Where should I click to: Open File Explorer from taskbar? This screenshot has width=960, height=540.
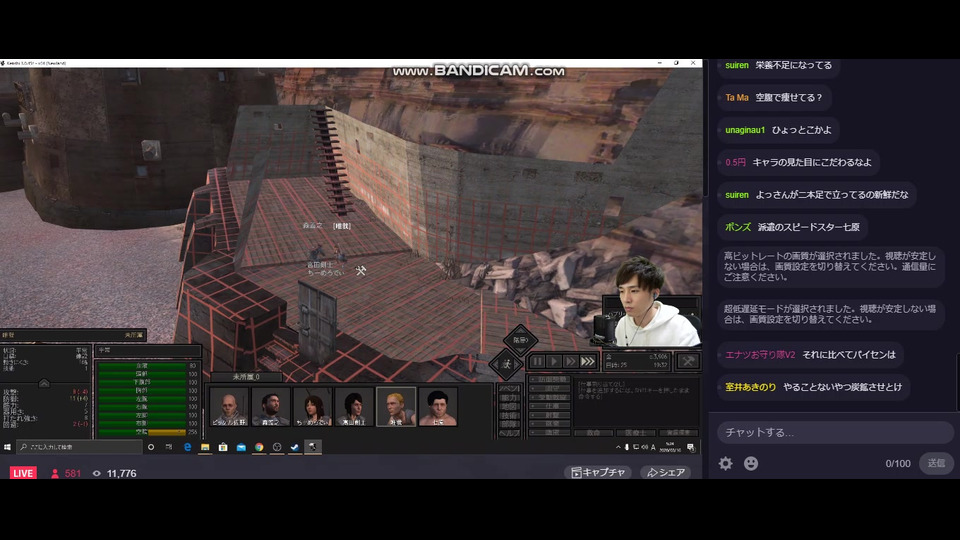(205, 447)
